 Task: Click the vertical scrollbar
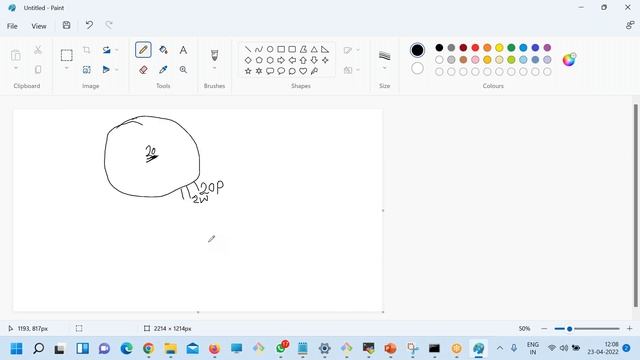tap(636, 205)
